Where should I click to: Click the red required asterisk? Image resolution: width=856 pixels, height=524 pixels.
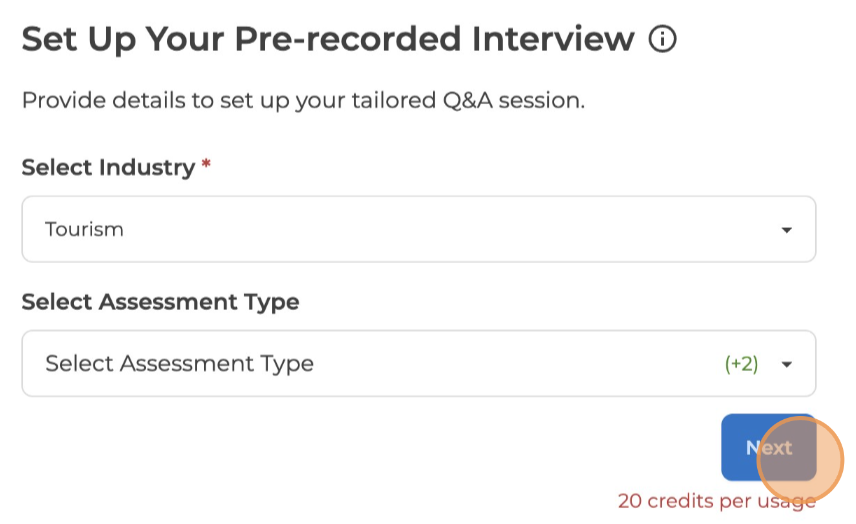[x=206, y=166]
